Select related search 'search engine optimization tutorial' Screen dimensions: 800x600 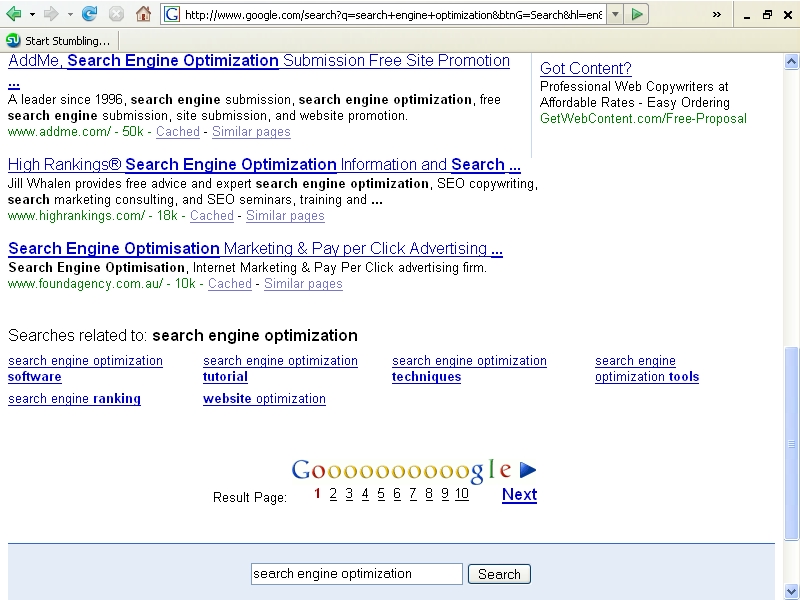[280, 369]
